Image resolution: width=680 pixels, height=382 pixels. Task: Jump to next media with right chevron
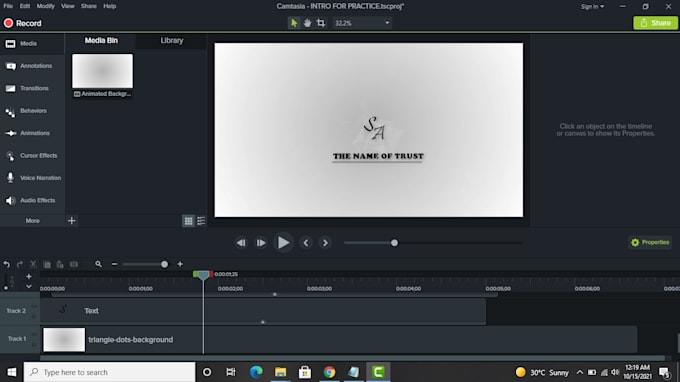pos(325,243)
